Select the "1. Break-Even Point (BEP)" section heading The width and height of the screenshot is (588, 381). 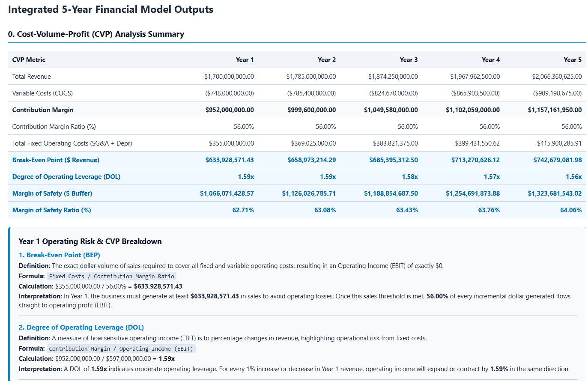click(60, 255)
